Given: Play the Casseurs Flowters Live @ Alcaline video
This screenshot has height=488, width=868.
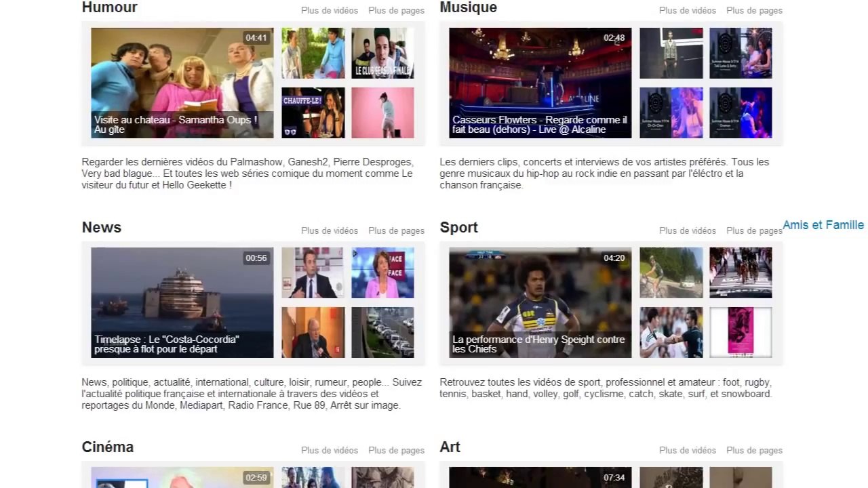Looking at the screenshot, I should [x=540, y=83].
